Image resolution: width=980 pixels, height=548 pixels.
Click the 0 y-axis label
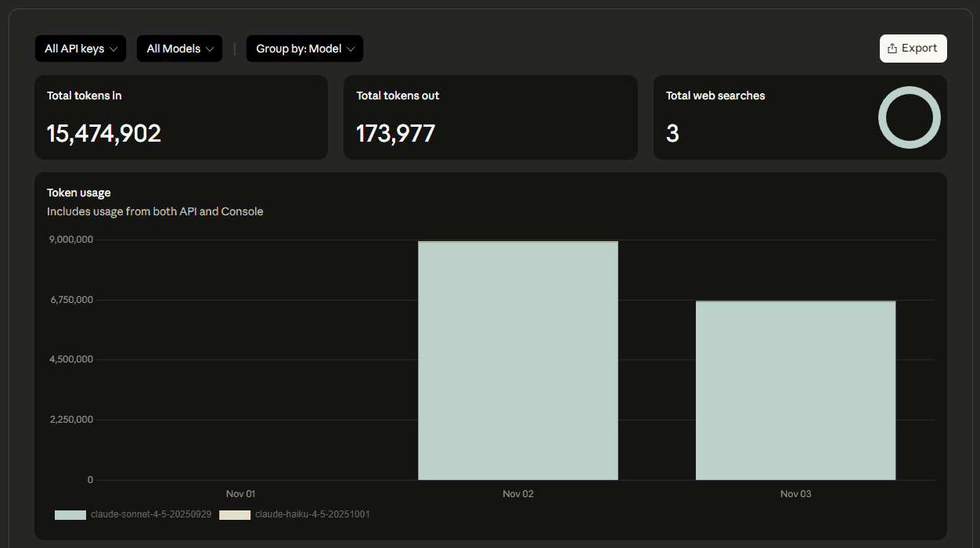pos(90,480)
